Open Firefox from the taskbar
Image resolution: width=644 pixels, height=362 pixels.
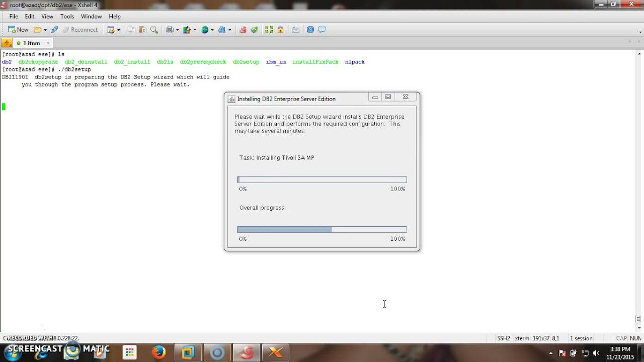[158, 352]
